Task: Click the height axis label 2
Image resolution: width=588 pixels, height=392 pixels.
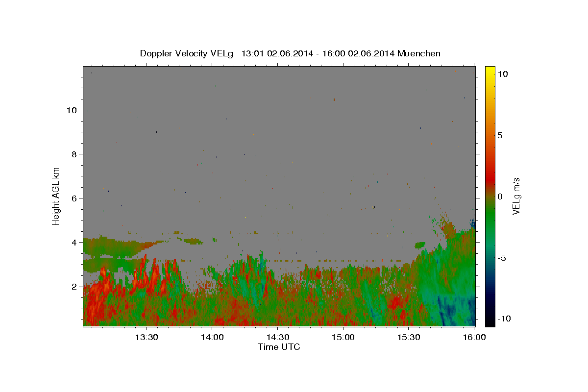Action: tap(73, 286)
